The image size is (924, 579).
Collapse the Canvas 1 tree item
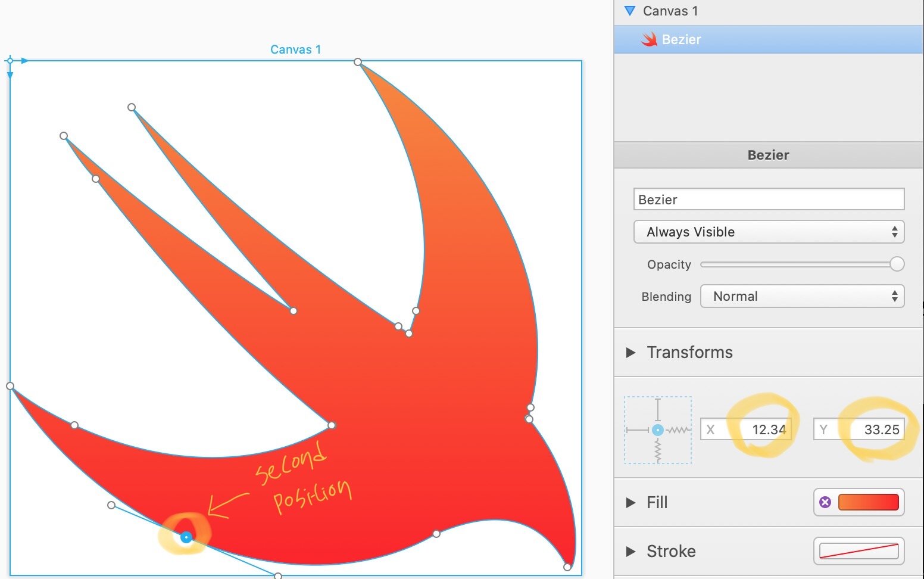630,11
